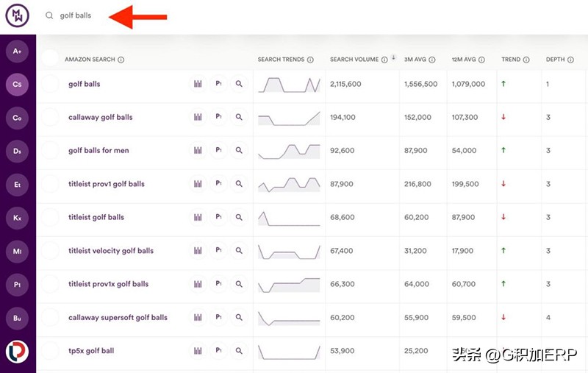Open the golf balls for men keyword
Viewport: 588px width, 373px height.
98,150
